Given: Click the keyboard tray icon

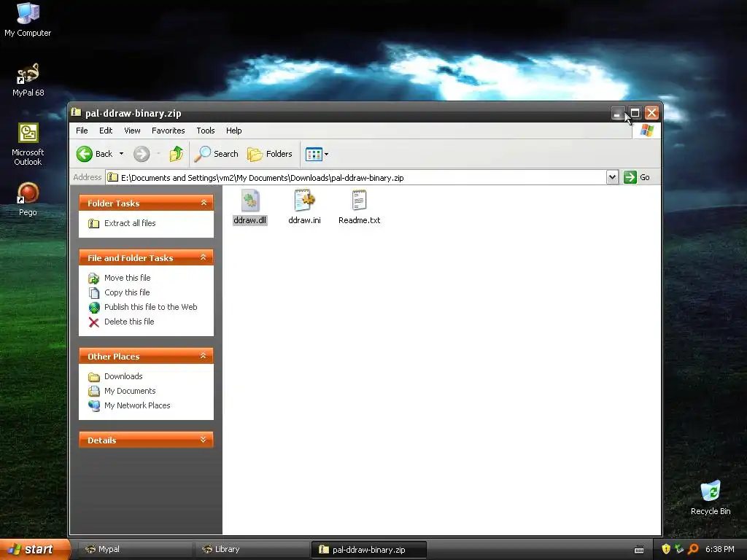Looking at the screenshot, I should click(x=639, y=550).
